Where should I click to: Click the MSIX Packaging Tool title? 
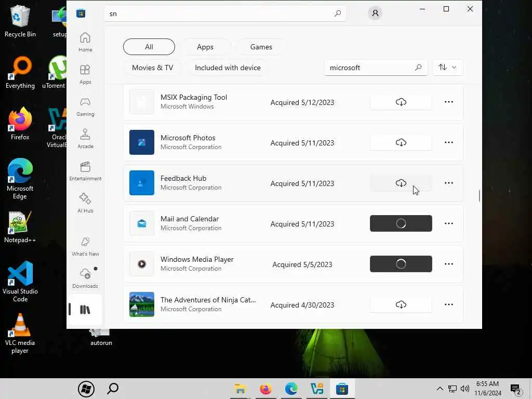(x=194, y=97)
